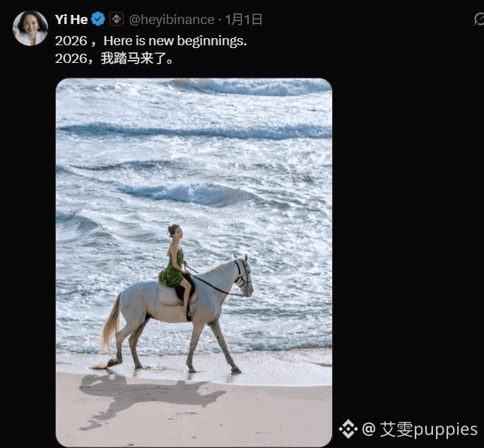Open Yi He's profile avatar

(x=30, y=28)
